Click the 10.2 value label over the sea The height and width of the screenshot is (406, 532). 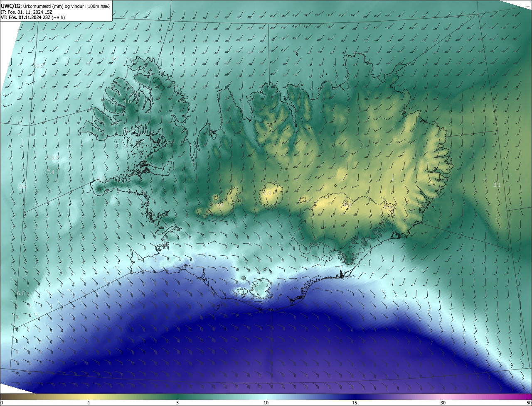tap(39, 66)
